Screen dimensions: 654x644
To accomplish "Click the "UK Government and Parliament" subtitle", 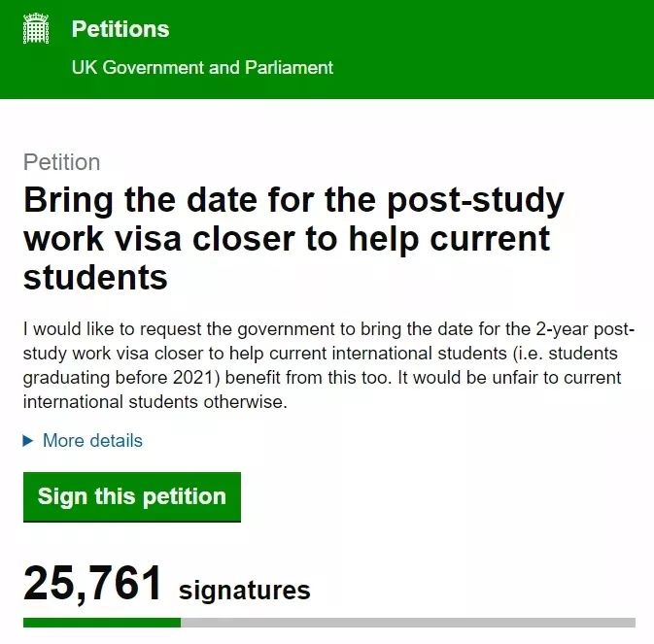I will (x=202, y=68).
